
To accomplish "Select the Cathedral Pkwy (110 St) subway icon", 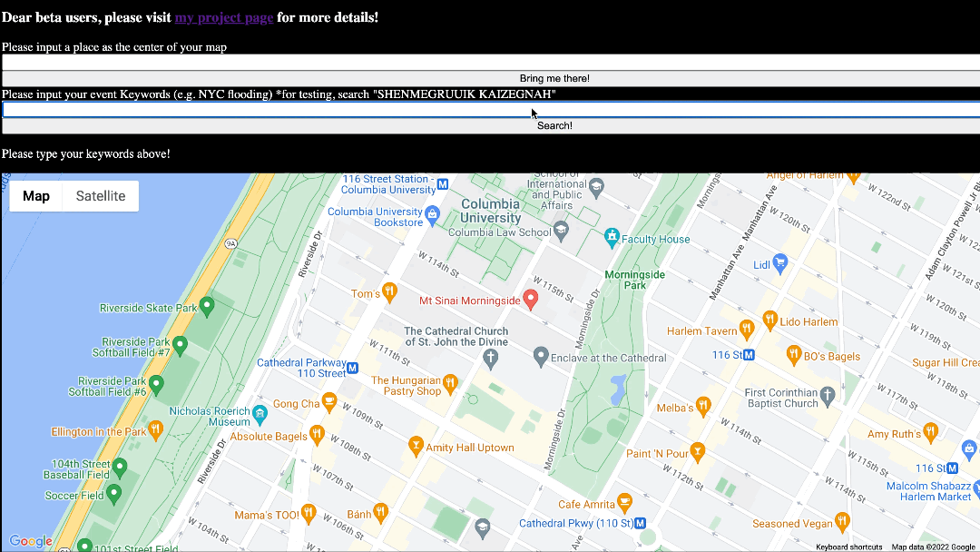I will [640, 523].
